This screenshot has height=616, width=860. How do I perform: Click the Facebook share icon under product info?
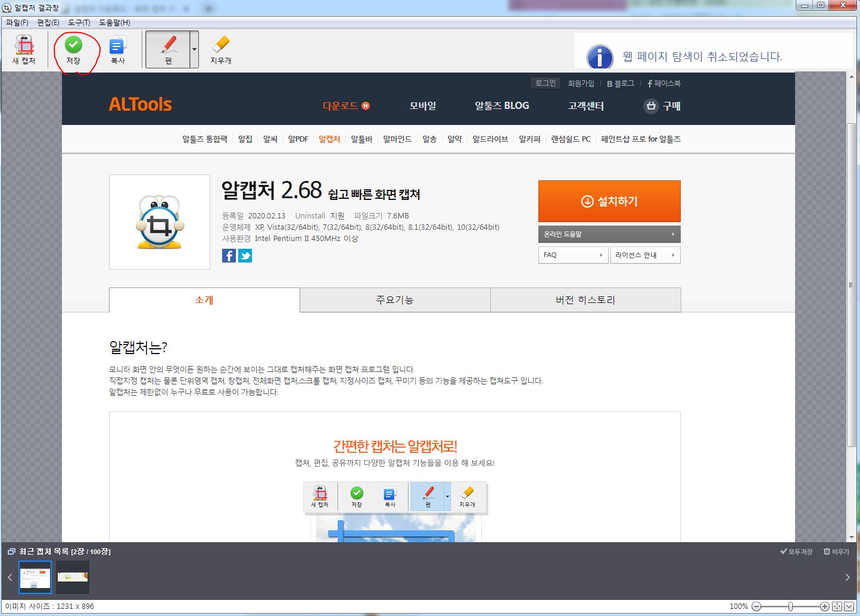229,256
